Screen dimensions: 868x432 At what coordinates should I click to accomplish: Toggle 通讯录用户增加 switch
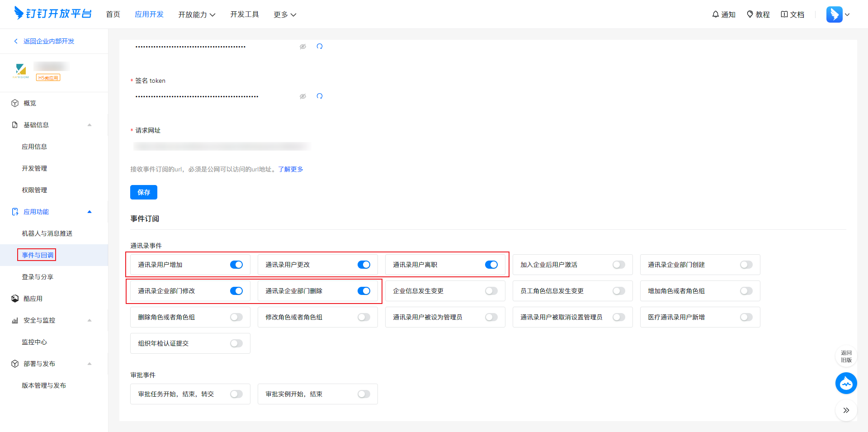click(236, 265)
